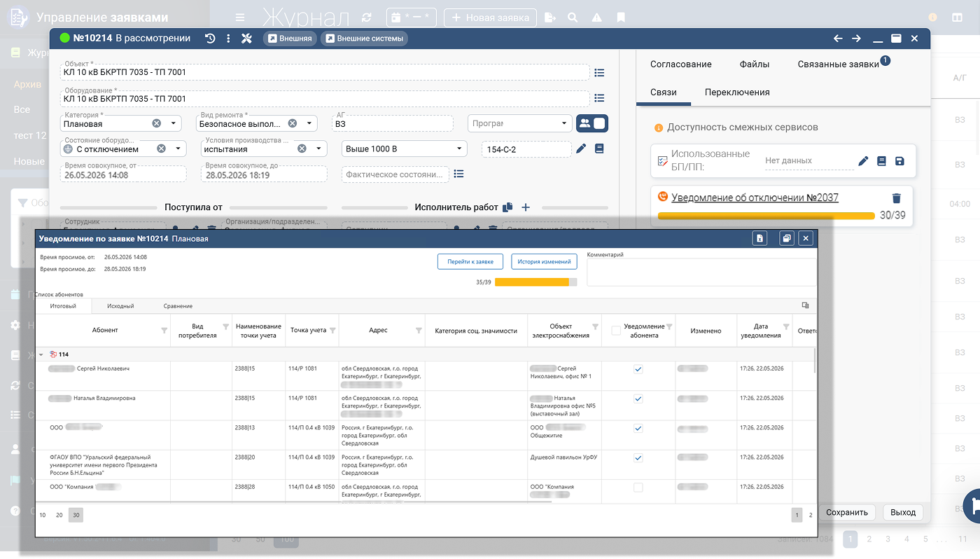Check the notification box for ООО "Компания" row

(x=638, y=488)
